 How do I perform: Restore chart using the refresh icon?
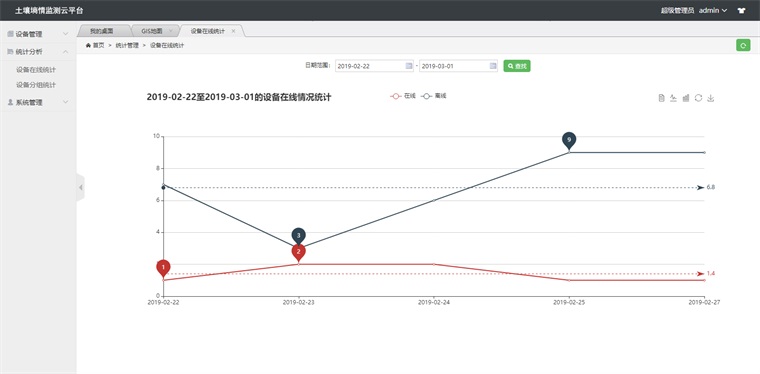[698, 98]
